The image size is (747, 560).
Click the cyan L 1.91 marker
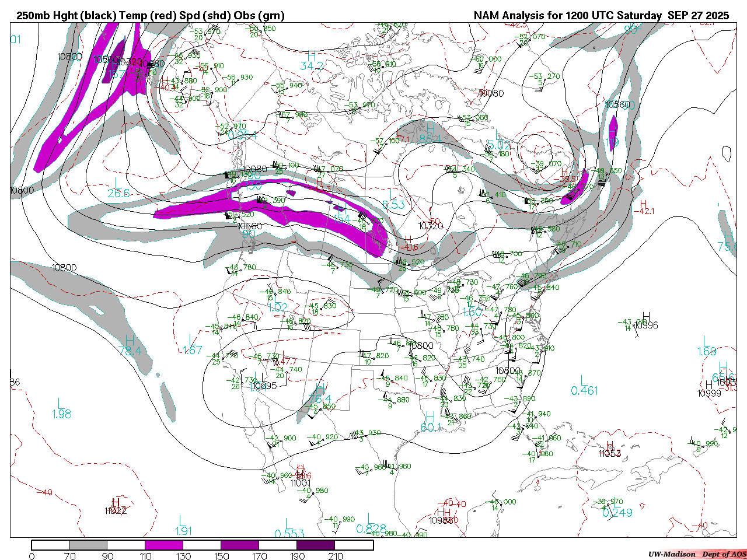(183, 526)
